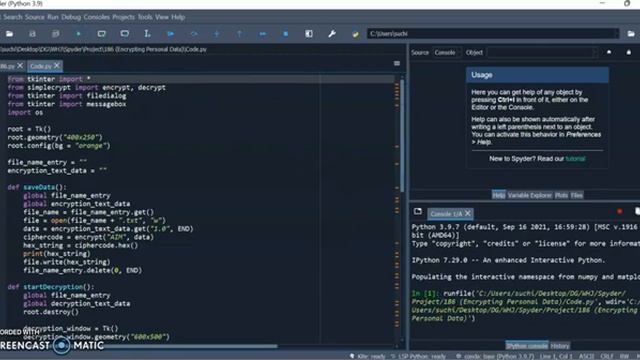The image size is (640, 360).
Task: Open the PYTHONPATH manager icon
Action: (355, 34)
